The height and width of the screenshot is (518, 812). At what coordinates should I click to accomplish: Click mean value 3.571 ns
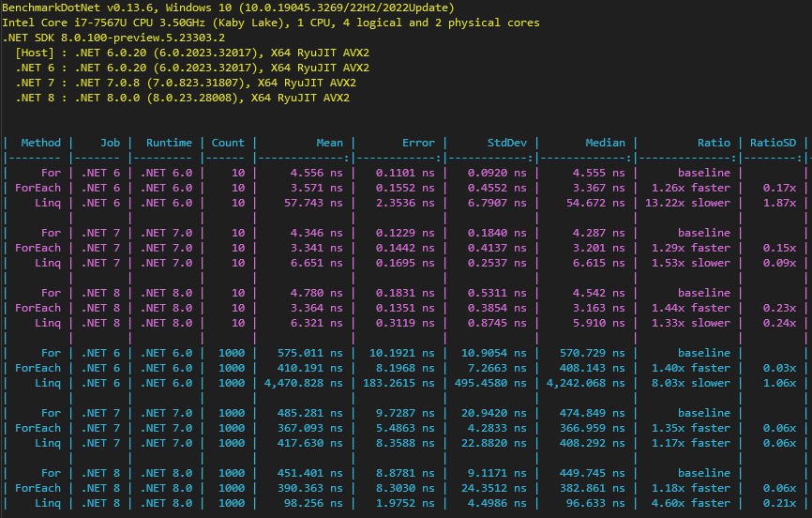pyautogui.click(x=316, y=188)
